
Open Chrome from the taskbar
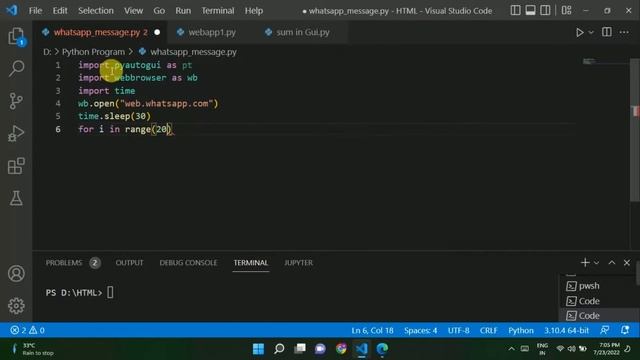coord(341,349)
